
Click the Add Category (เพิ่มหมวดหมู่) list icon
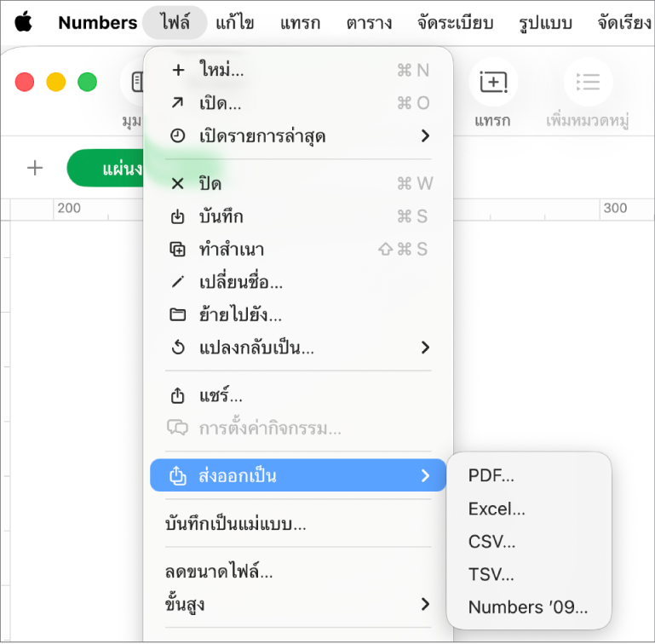[588, 82]
